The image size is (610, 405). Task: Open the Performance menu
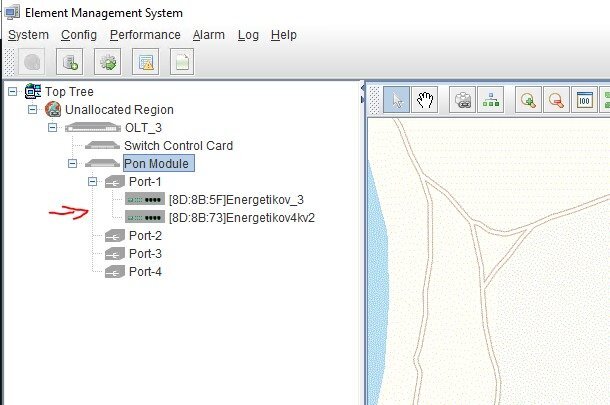pyautogui.click(x=145, y=35)
